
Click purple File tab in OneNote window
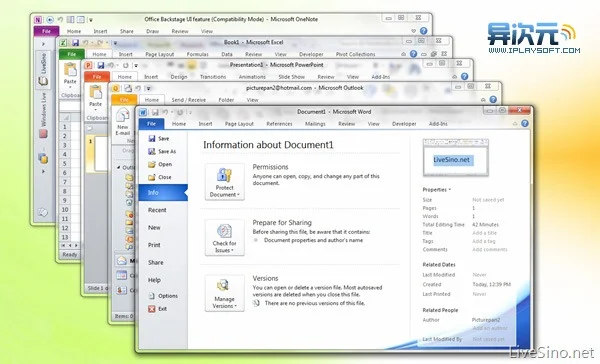(46, 31)
